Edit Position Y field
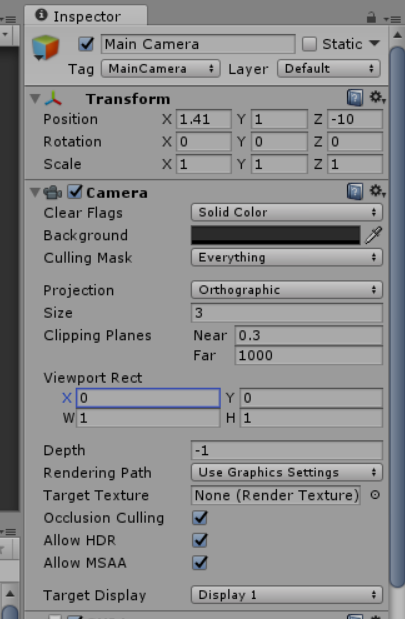The image size is (405, 619). coord(279,119)
